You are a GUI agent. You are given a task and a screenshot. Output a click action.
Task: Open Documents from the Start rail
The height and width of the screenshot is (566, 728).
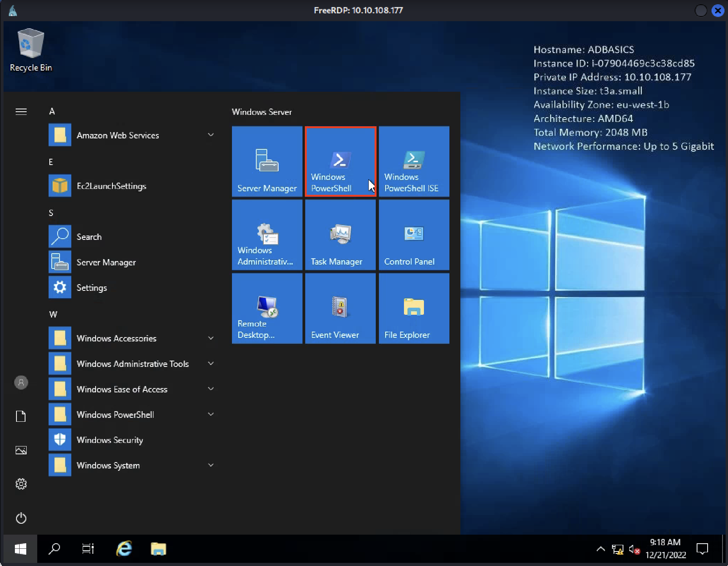[21, 416]
